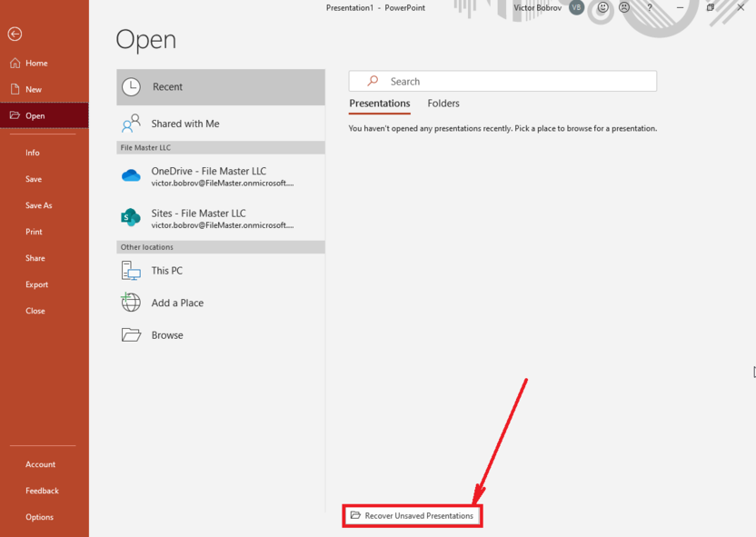756x537 pixels.
Task: Open Sites - File Master LLC location
Action: pos(221,218)
